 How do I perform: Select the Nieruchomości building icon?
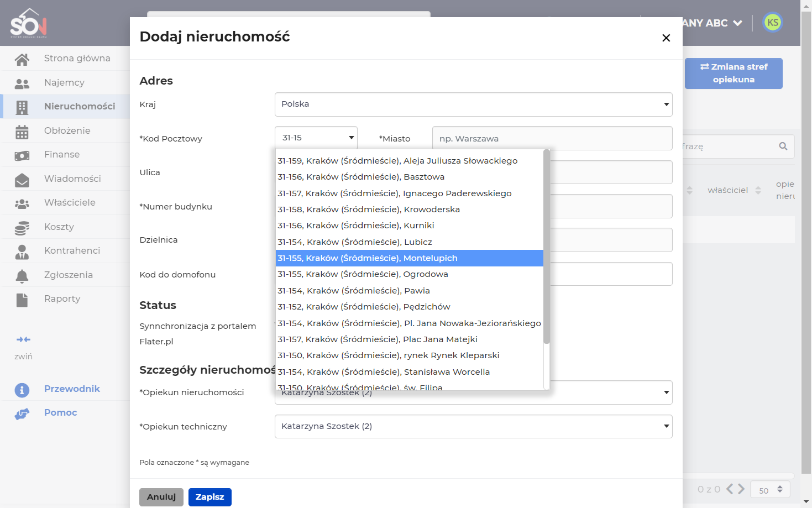click(x=22, y=107)
